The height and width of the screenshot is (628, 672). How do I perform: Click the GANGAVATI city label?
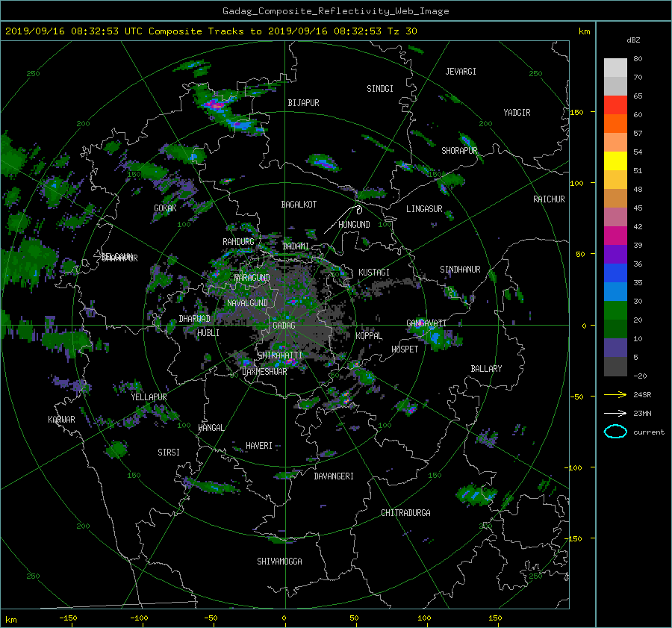coord(426,323)
